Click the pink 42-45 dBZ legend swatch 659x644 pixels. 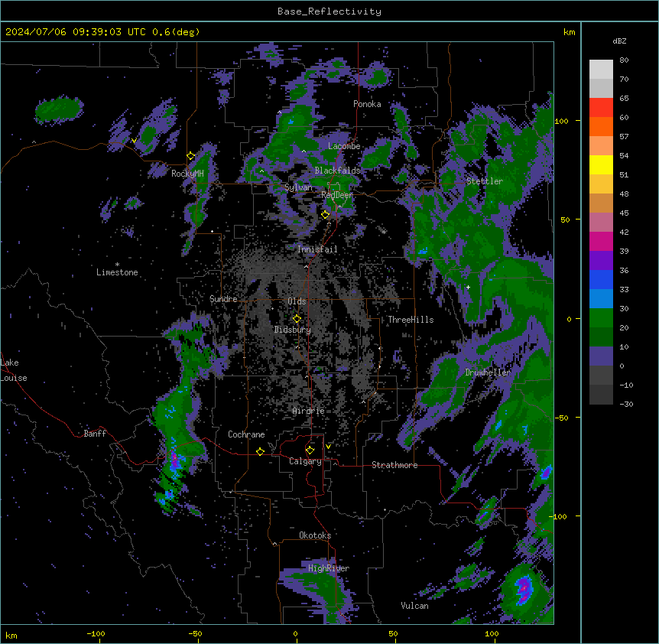[x=601, y=223]
